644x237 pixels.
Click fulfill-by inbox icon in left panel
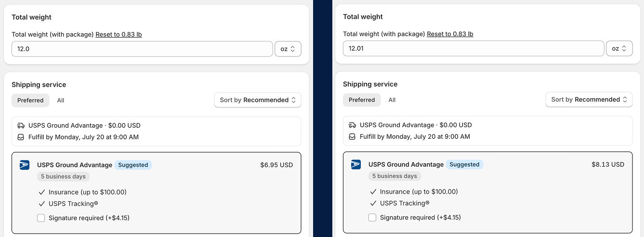click(x=21, y=137)
